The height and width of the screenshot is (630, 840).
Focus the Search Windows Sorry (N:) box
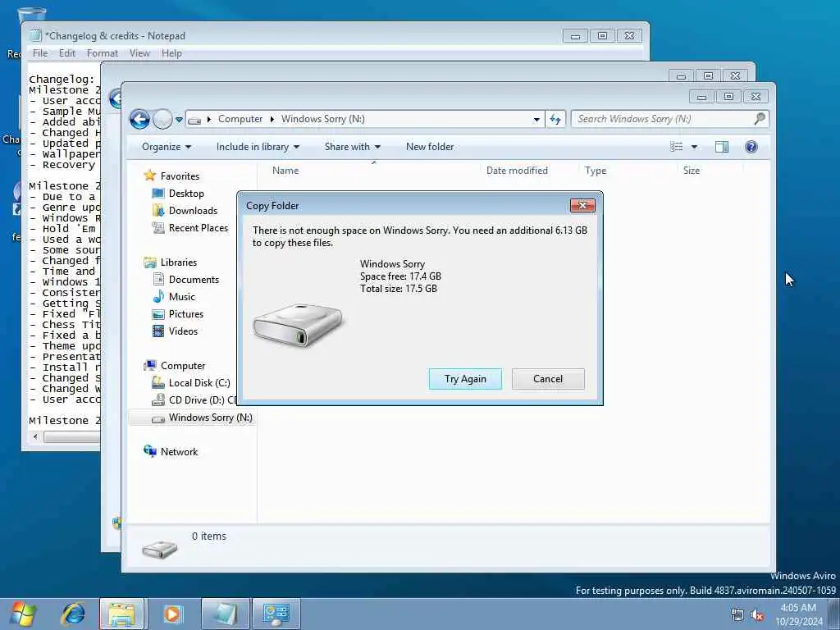point(663,119)
